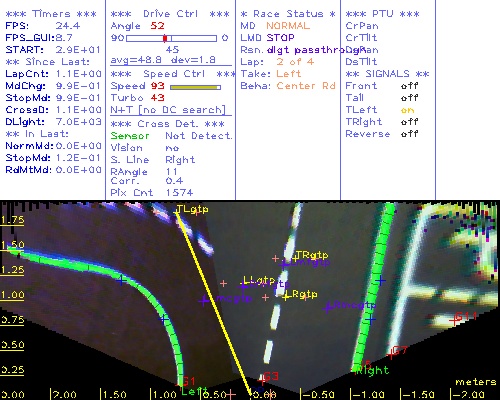Click the underlined avg=48.8 dev=1.8 readout
The height and width of the screenshot is (400, 500).
click(163, 60)
